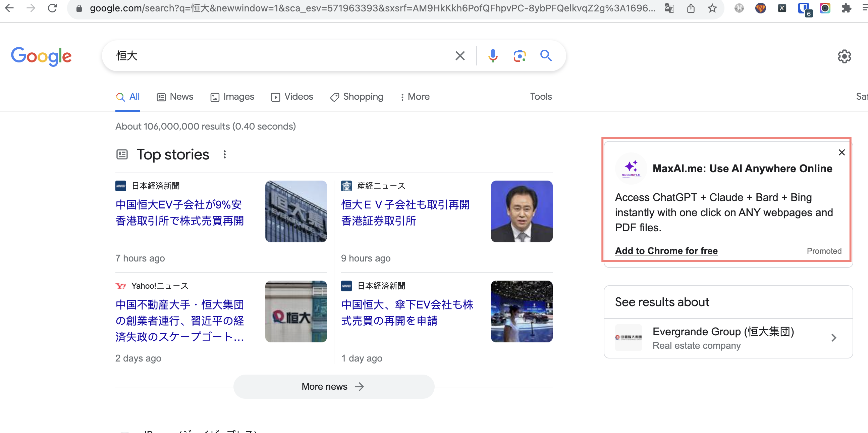Bookmark this page with star icon

tap(712, 8)
